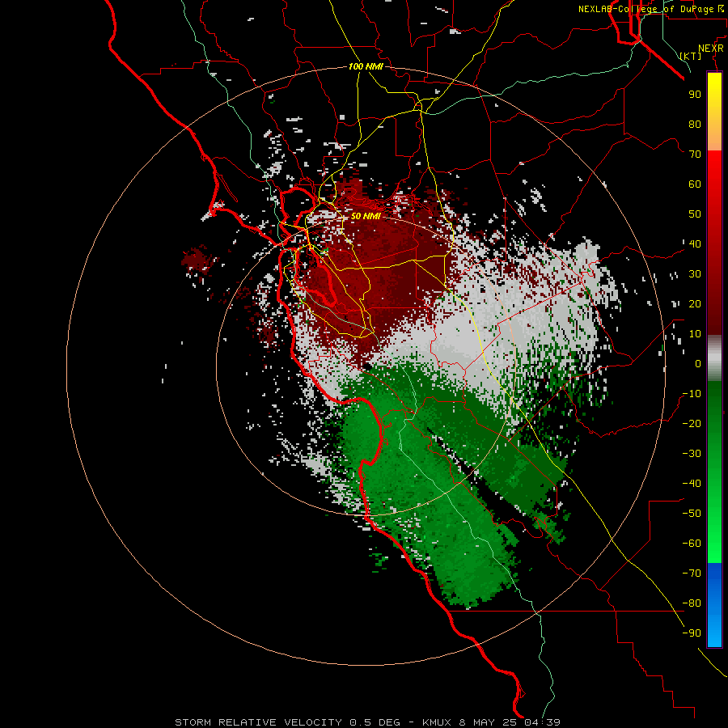The image size is (728, 728).
Task: Click the 70 value on velocity scale
Action: pos(695,154)
